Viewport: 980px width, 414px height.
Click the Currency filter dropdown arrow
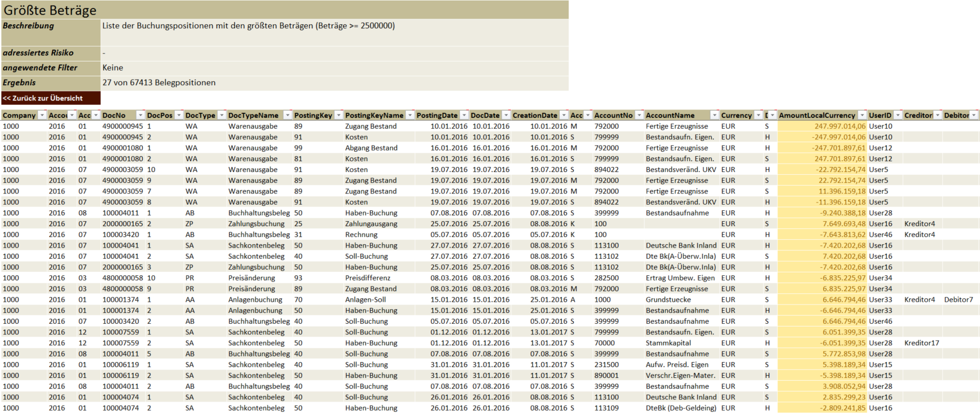click(758, 115)
